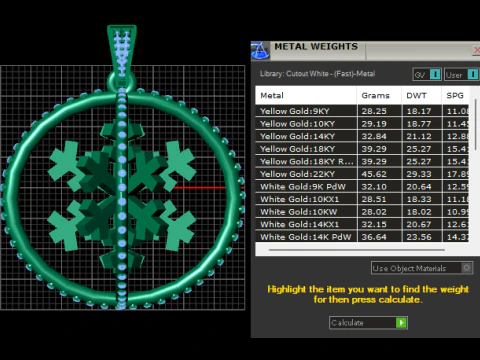Select the White Gold:10KW row
480x360 pixels.
(x=362, y=212)
